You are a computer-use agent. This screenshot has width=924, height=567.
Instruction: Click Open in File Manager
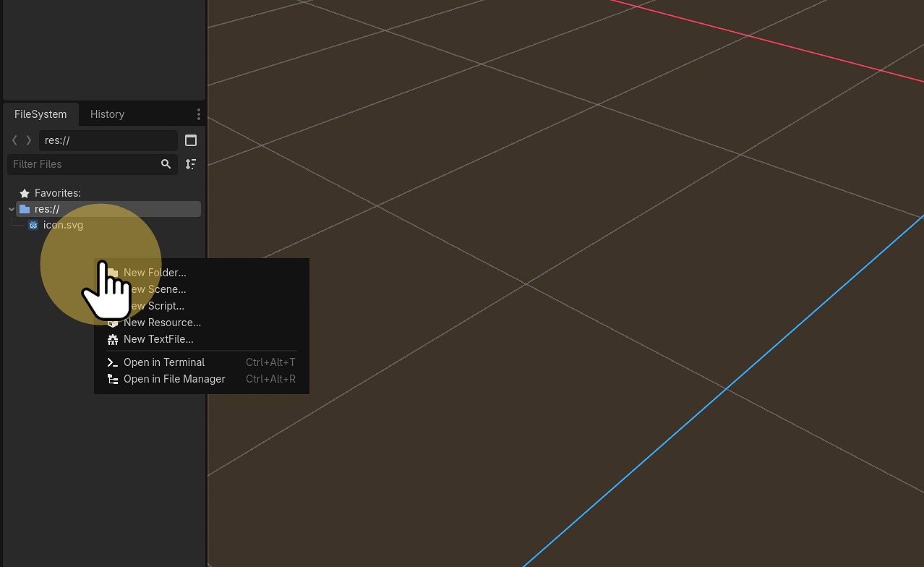click(174, 378)
